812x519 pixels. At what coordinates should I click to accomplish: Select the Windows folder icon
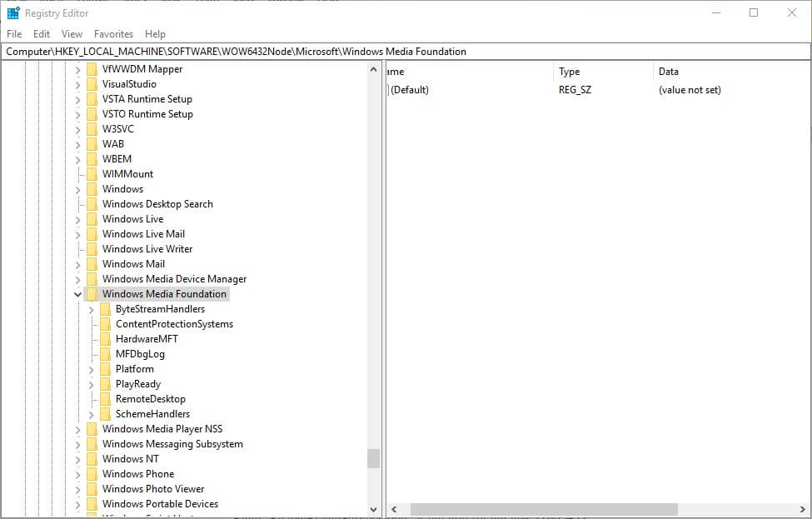click(x=92, y=188)
